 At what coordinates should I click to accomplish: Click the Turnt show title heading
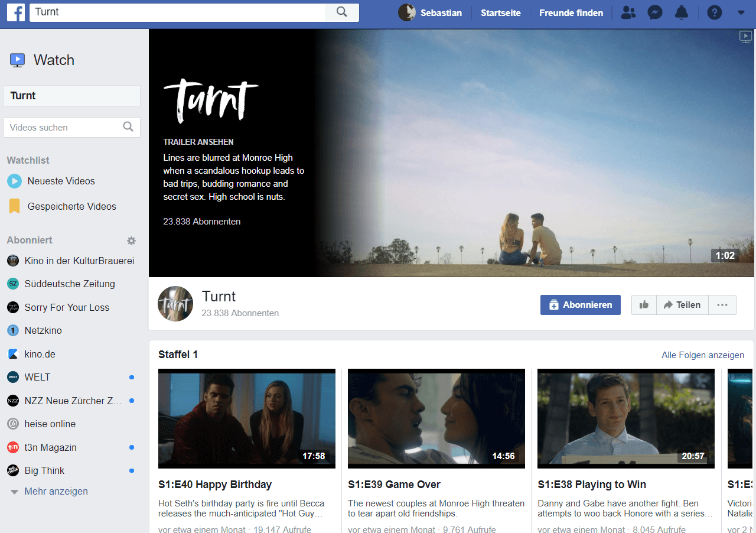(219, 297)
